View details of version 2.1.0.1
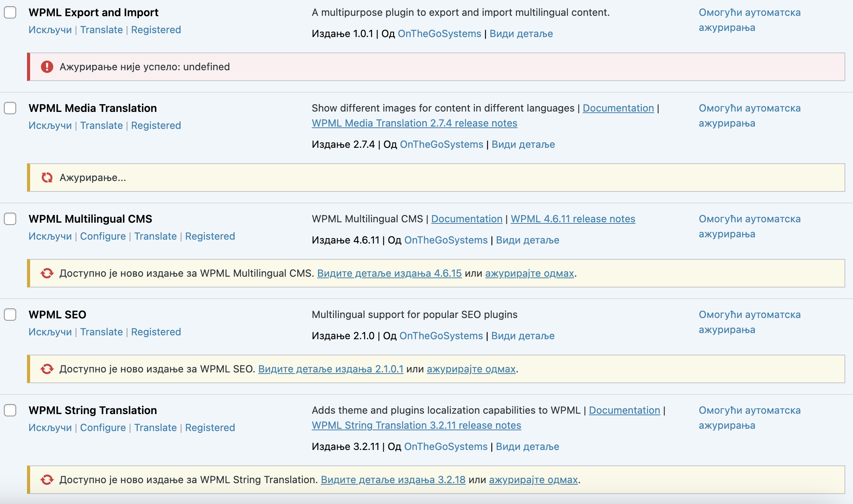 [x=331, y=369]
